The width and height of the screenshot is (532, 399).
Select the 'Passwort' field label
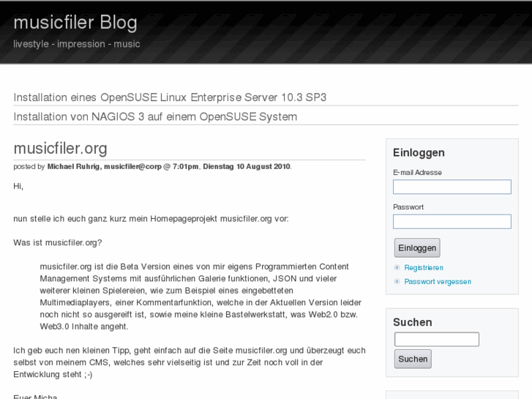point(408,207)
